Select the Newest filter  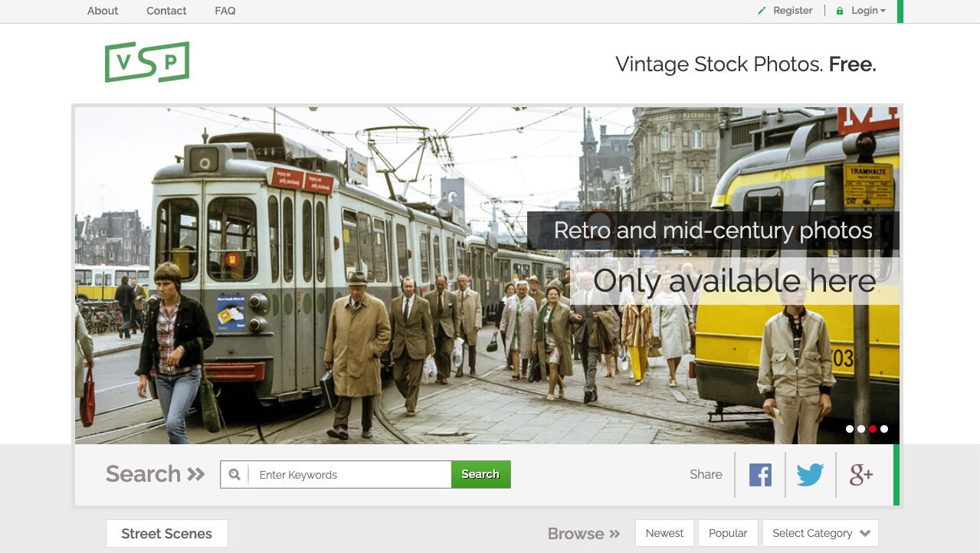pos(664,533)
